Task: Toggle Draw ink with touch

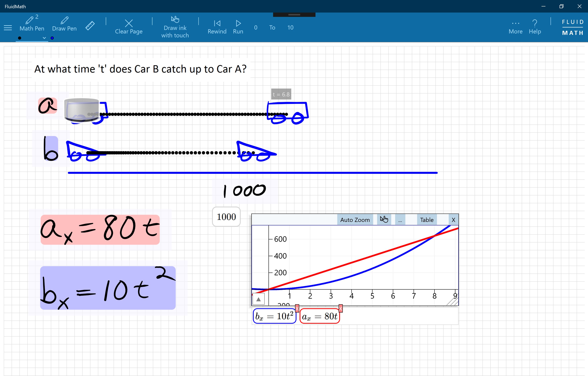Action: (175, 27)
